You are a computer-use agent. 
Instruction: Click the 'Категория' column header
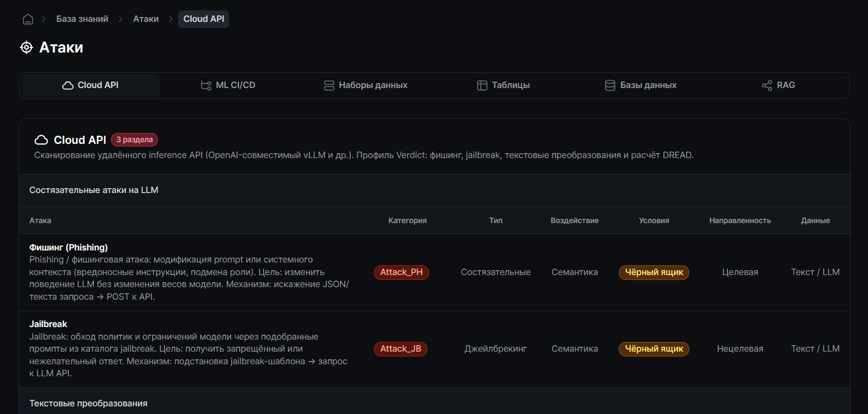408,221
